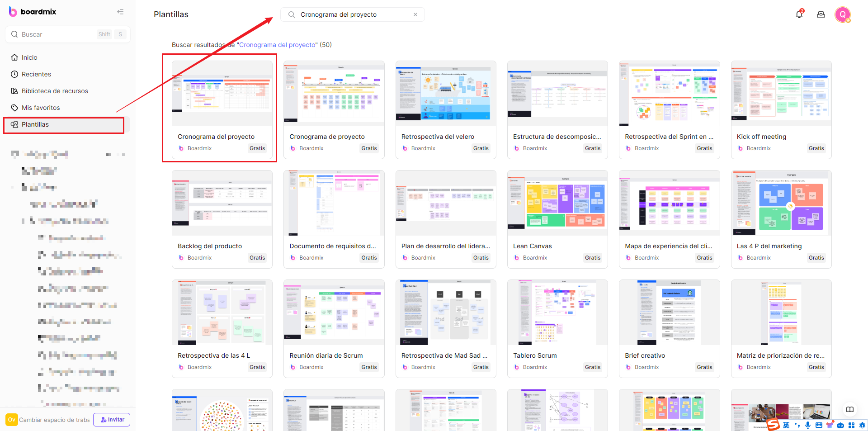Click the workspace Ov badge icon
Viewport: 868px width, 431px height.
click(11, 420)
